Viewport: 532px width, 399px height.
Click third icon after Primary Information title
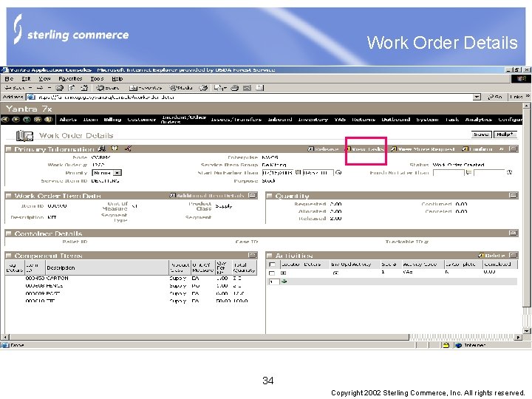tap(128, 149)
